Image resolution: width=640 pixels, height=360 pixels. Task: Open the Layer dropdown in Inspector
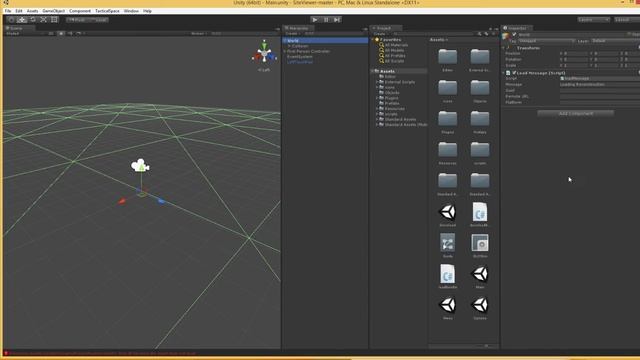[615, 41]
